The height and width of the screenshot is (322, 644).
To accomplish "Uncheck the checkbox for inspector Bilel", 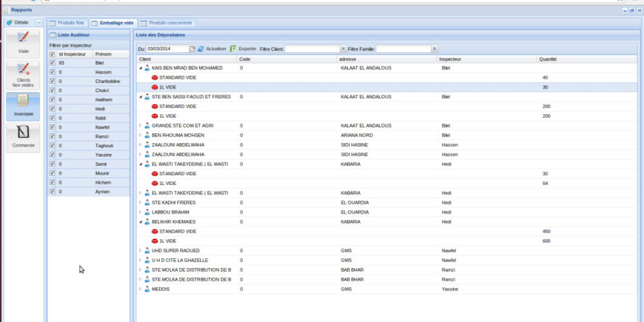I will [52, 63].
